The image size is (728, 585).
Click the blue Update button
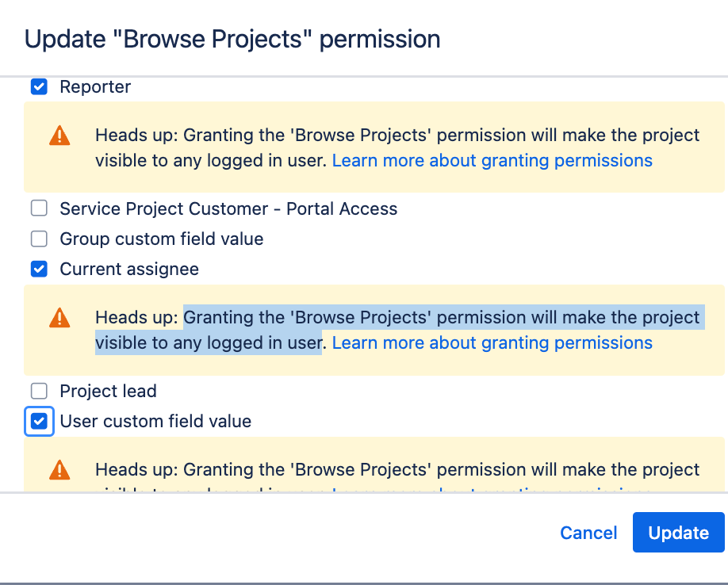point(678,533)
